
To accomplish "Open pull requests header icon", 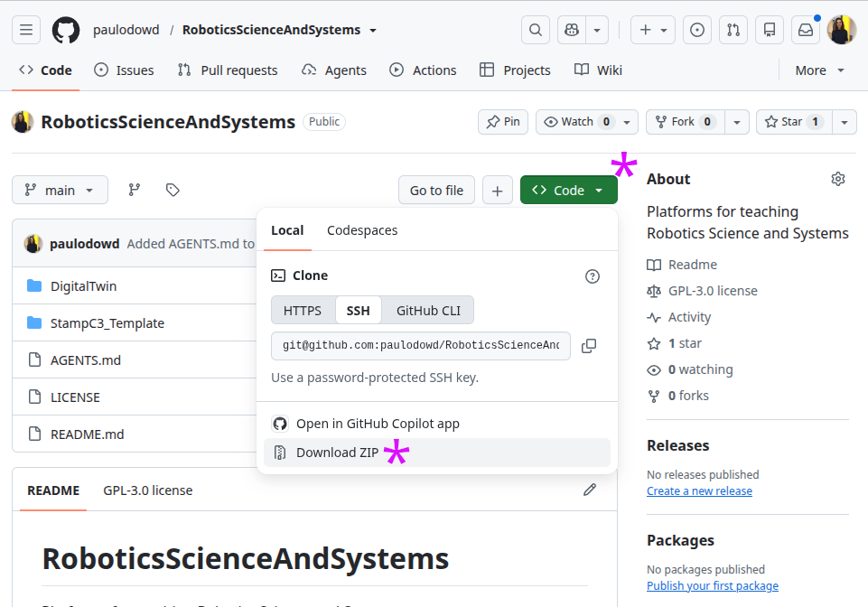I will point(733,29).
